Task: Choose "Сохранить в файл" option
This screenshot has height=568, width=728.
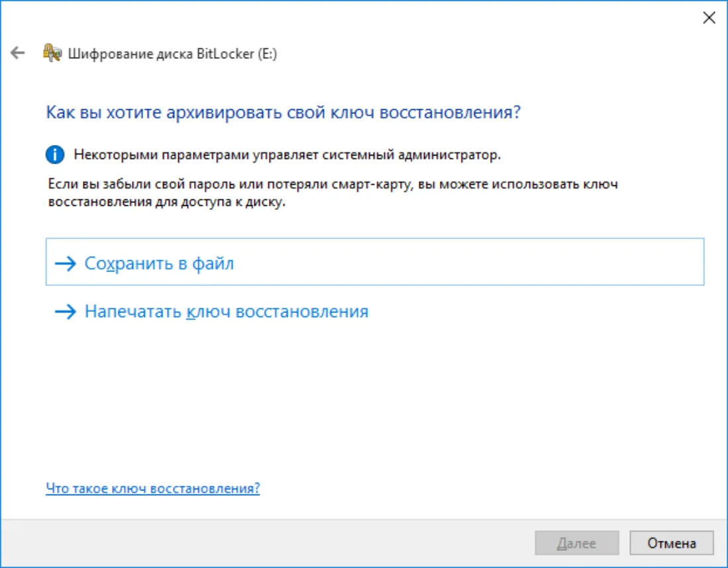Action: (x=375, y=261)
